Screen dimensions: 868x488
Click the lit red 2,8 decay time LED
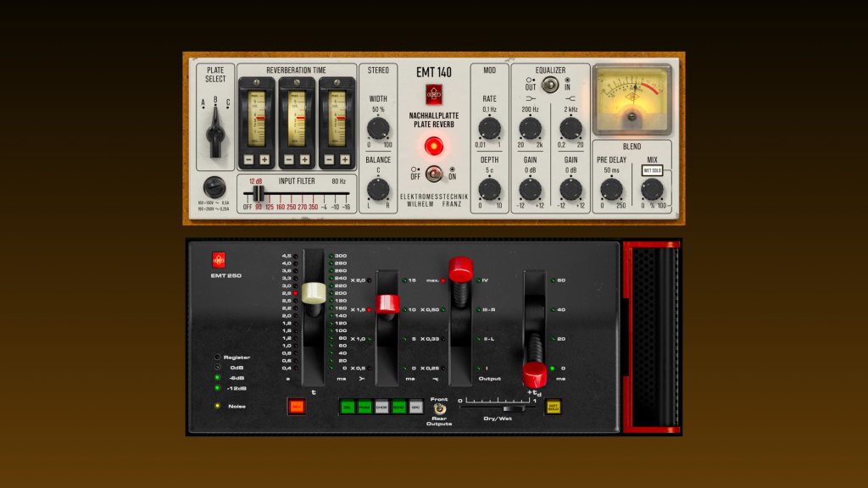click(296, 293)
